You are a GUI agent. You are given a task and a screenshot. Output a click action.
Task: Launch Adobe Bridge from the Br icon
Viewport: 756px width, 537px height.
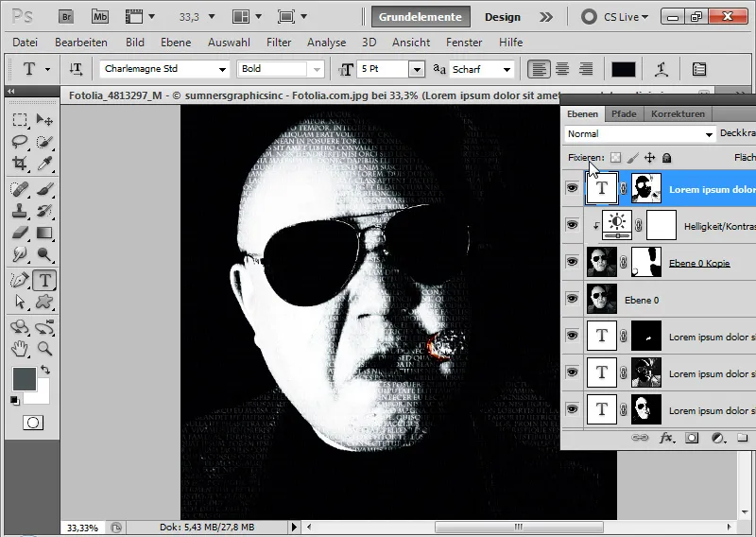66,17
